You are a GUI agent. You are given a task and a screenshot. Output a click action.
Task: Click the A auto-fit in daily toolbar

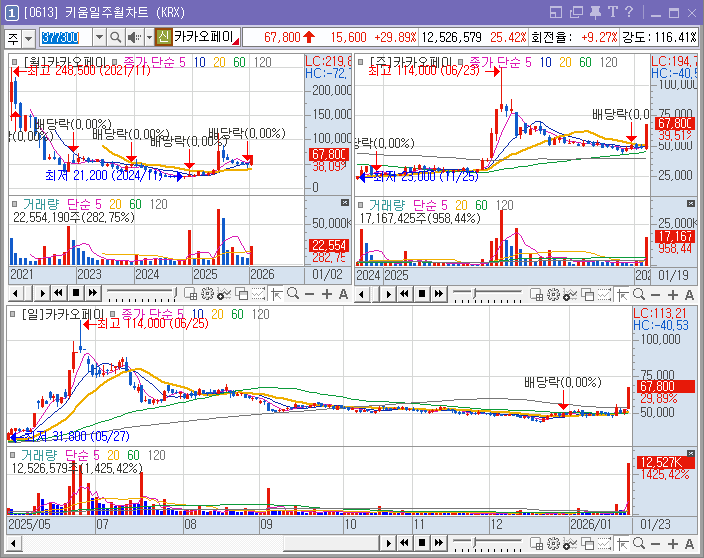689,544
